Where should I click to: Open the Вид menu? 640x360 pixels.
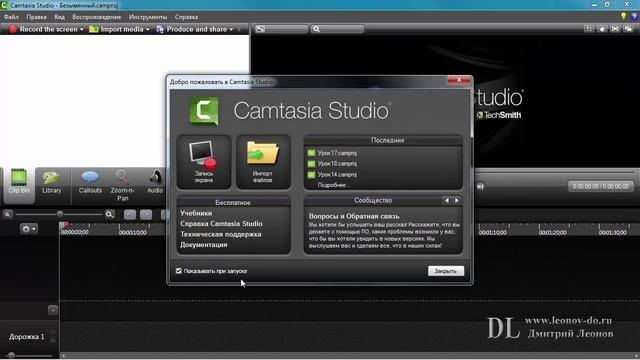pyautogui.click(x=60, y=17)
